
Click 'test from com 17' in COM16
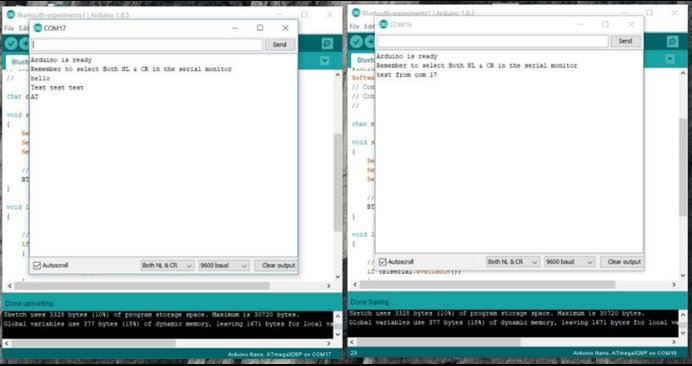pyautogui.click(x=407, y=75)
